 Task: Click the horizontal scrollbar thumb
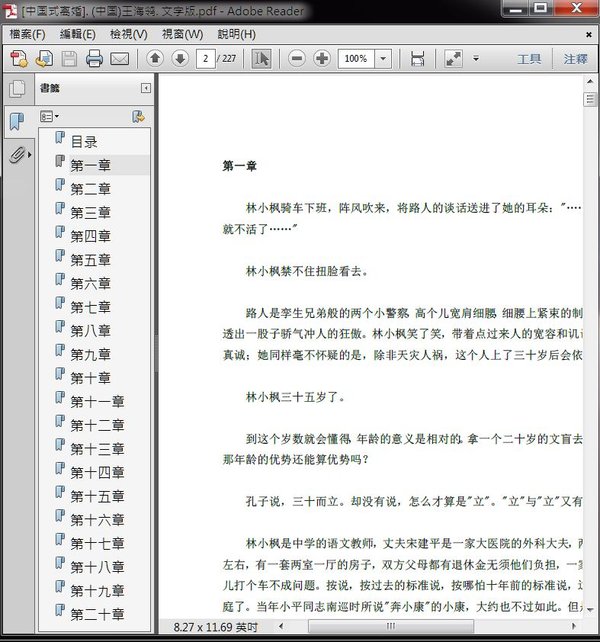pyautogui.click(x=391, y=626)
